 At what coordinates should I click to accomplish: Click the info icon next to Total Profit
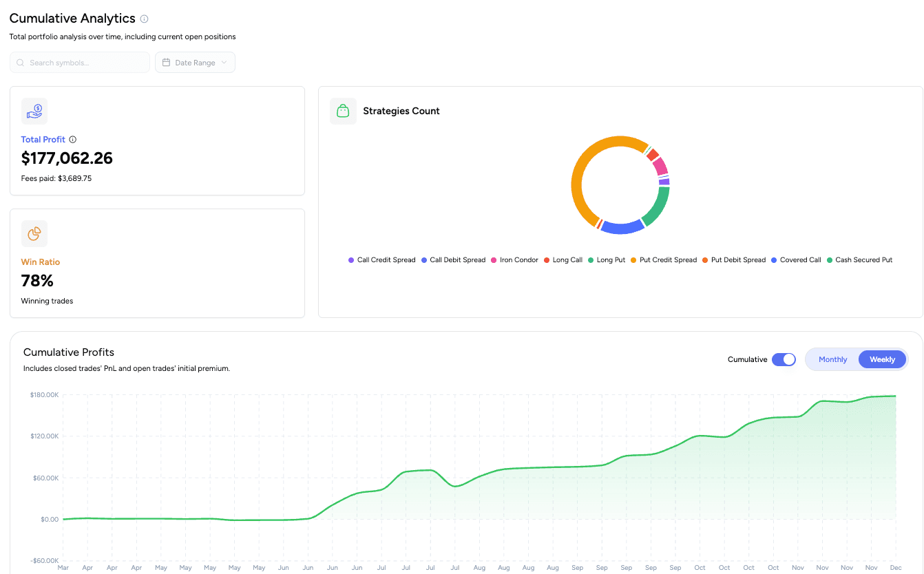coord(72,139)
